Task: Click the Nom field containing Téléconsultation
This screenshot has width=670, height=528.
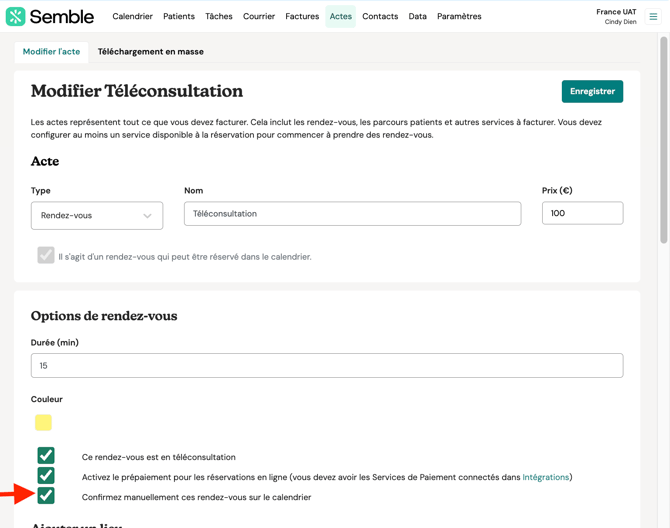Action: 352,214
